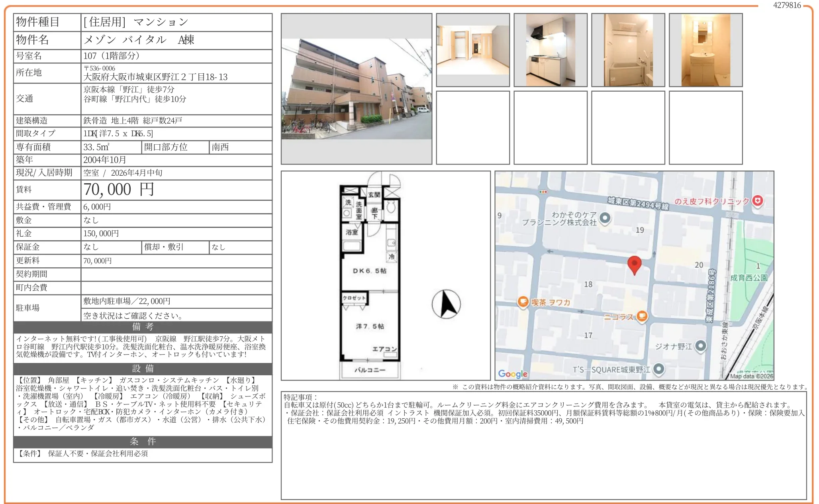Click the のえ皮フ科クリニック medical marker icon

coord(757,201)
